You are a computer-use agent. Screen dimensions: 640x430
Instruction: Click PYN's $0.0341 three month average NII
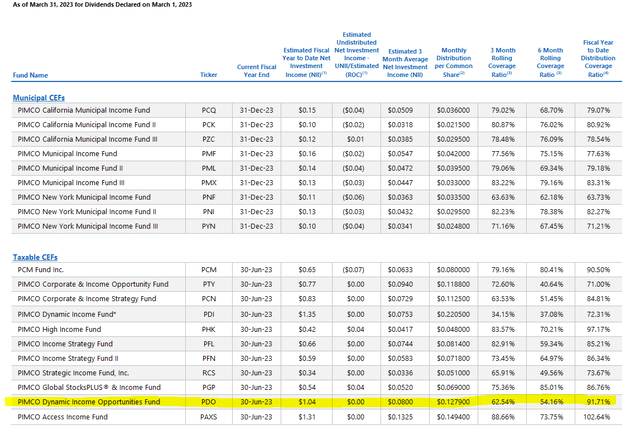tap(400, 226)
